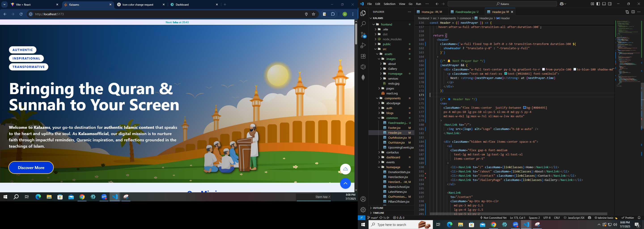The width and height of the screenshot is (644, 229).
Task: Open Chrome three-dot menu
Action: [x=353, y=14]
